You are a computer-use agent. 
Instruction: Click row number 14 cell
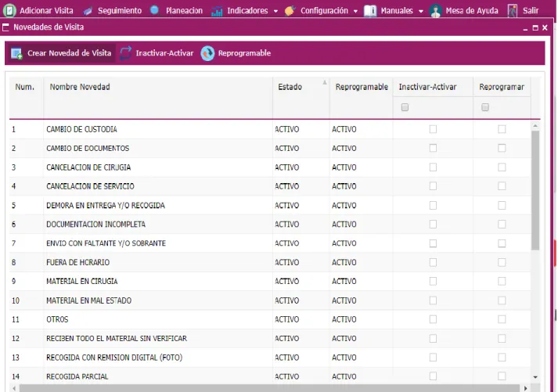(x=27, y=376)
